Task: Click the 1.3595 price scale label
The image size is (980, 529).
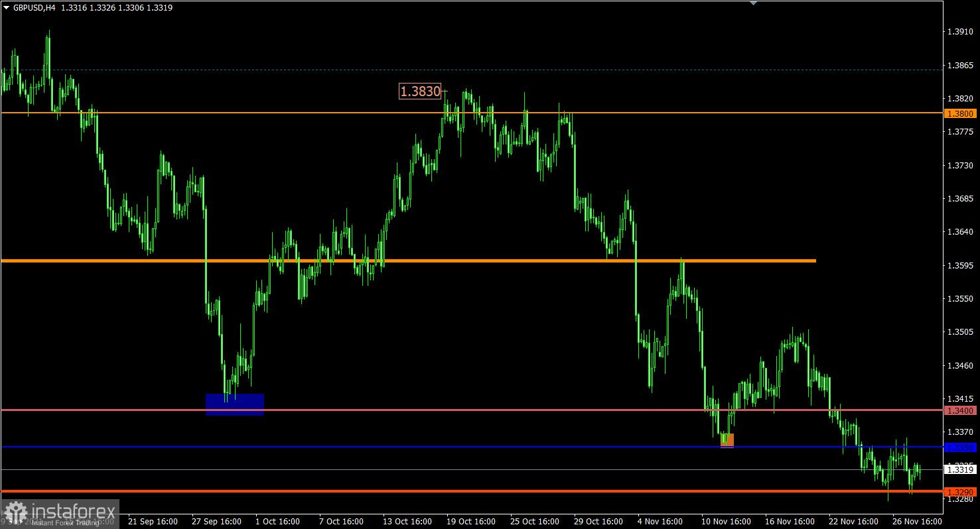Action: [961, 266]
